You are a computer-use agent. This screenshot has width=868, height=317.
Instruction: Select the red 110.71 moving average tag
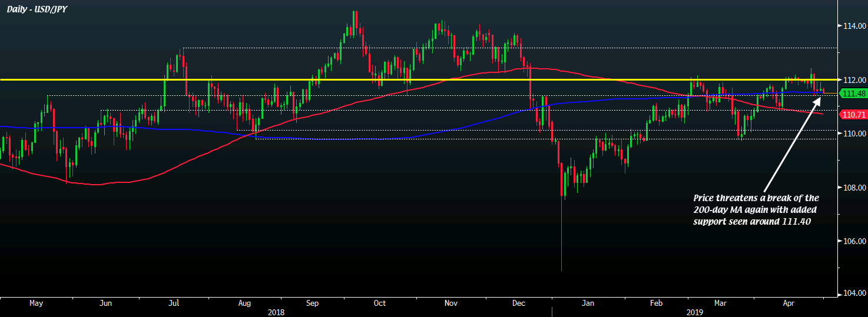pos(853,115)
